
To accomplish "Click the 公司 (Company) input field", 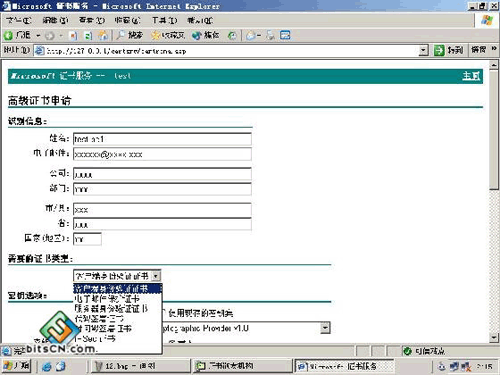I will [x=162, y=174].
